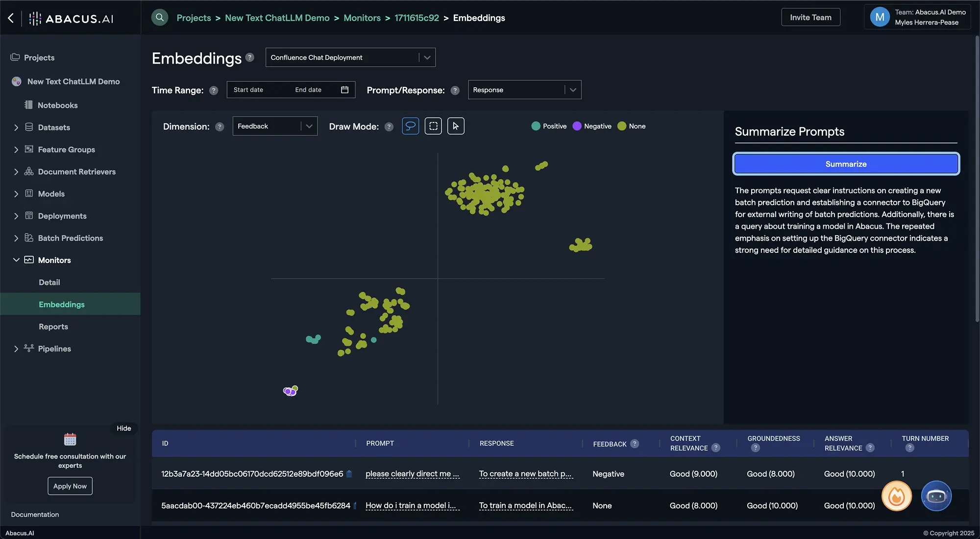Click the Invite Team button
The width and height of the screenshot is (980, 539).
(x=810, y=18)
